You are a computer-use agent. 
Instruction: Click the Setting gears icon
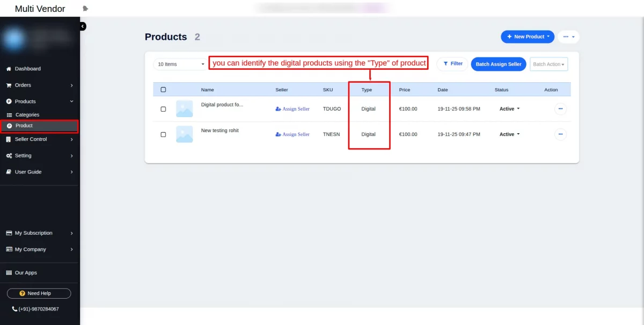click(9, 156)
